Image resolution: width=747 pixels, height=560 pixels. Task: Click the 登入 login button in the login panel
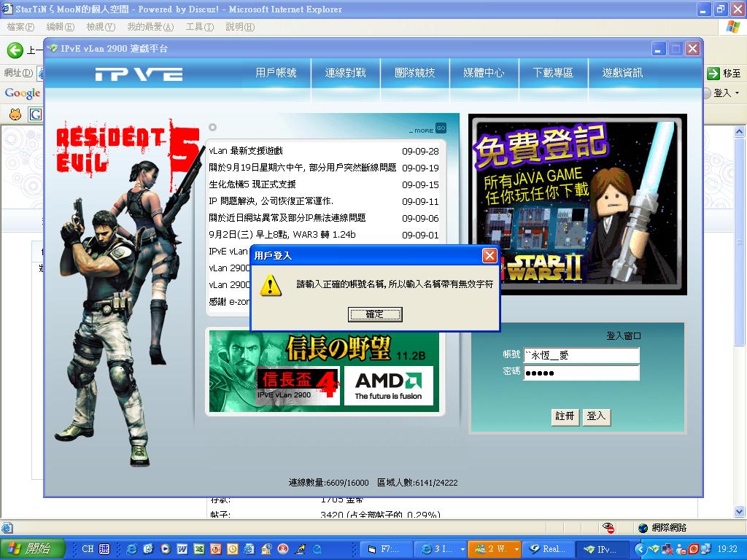pyautogui.click(x=596, y=416)
